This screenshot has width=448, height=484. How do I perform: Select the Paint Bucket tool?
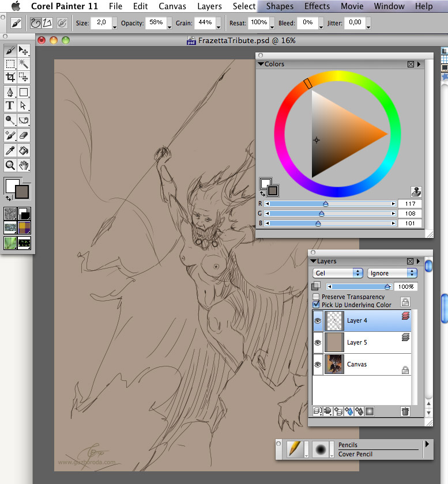(x=24, y=150)
